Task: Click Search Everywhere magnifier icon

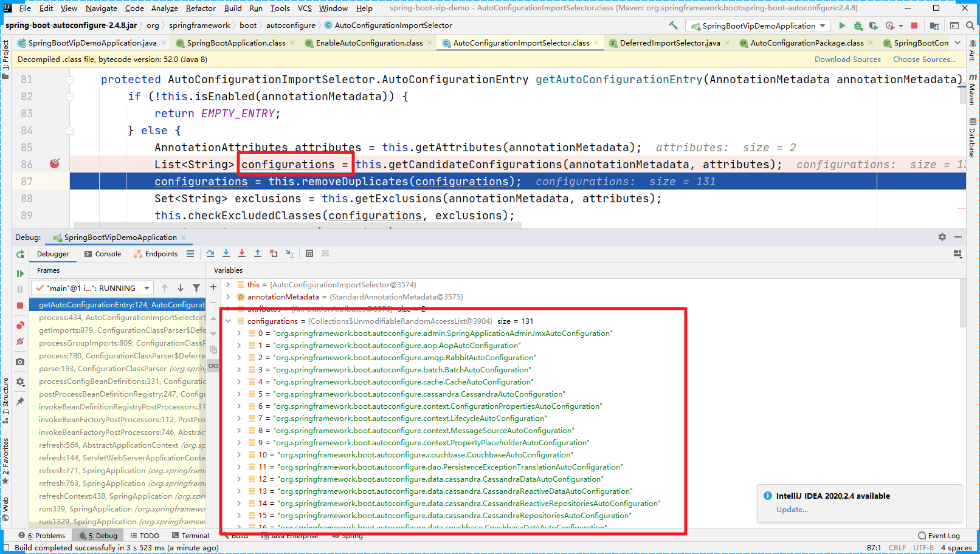Action: 970,26
